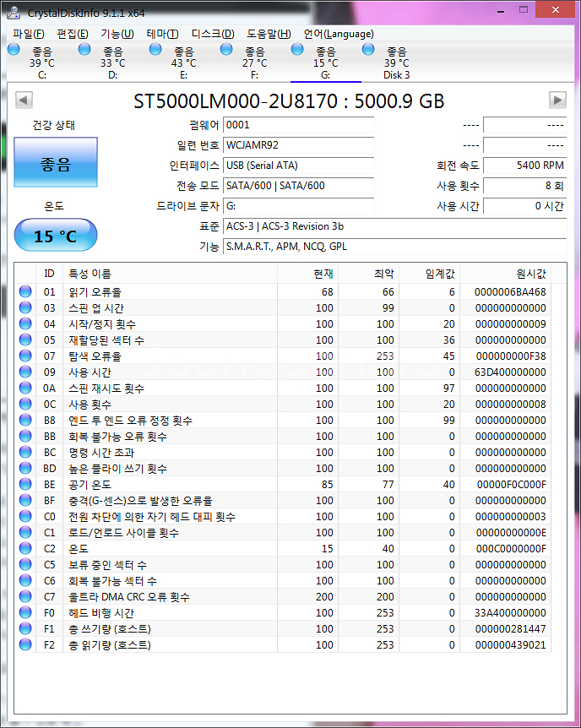This screenshot has height=728, width=581.
Task: Click raw value 0000006BA468
Action: (510, 292)
